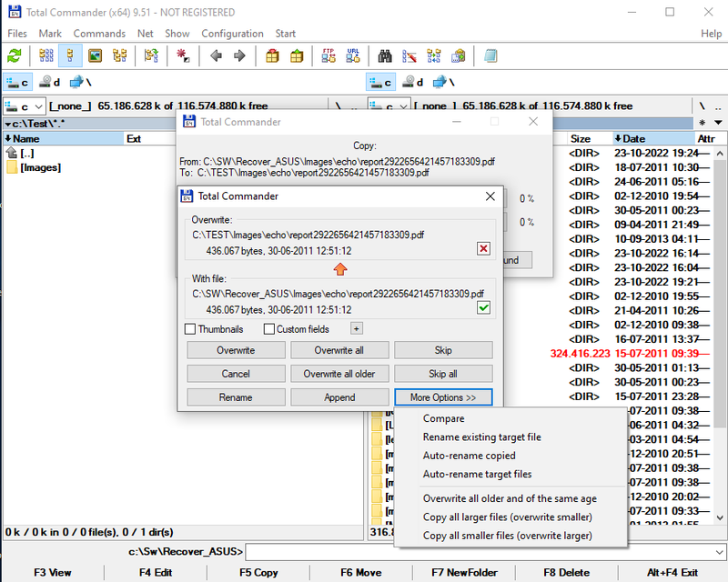Open network neighborhood in left drive bar
Screen dimensions: 728x582
(x=81, y=83)
